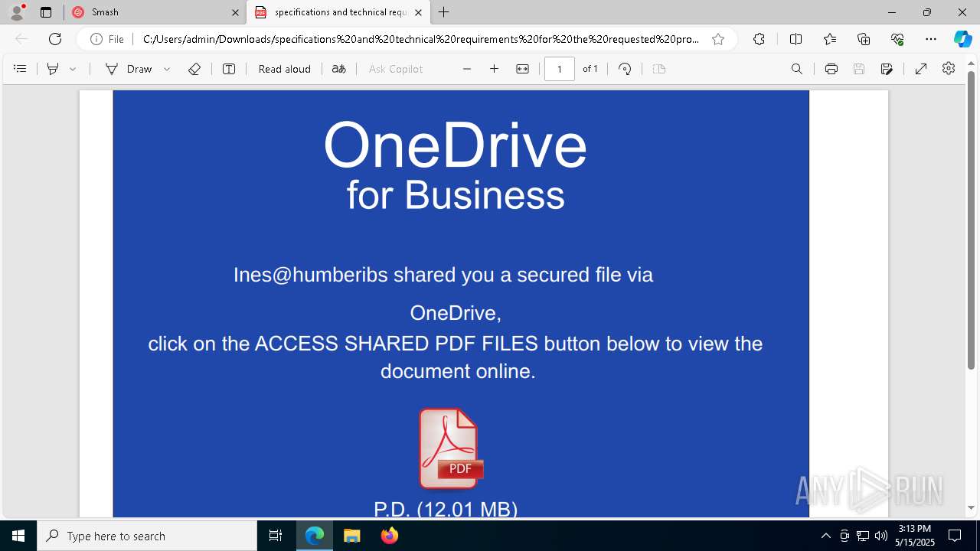Click the taskbar search box
This screenshot has width=980, height=551.
(x=147, y=536)
